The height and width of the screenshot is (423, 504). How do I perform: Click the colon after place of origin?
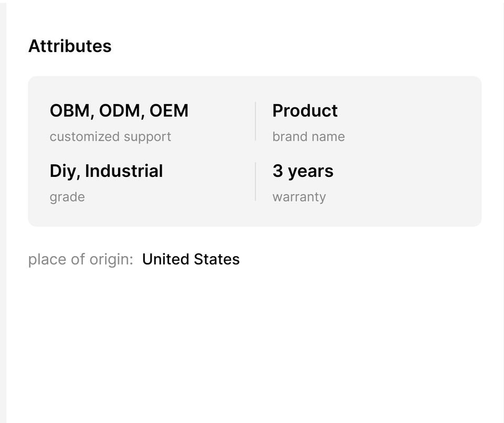click(x=131, y=260)
